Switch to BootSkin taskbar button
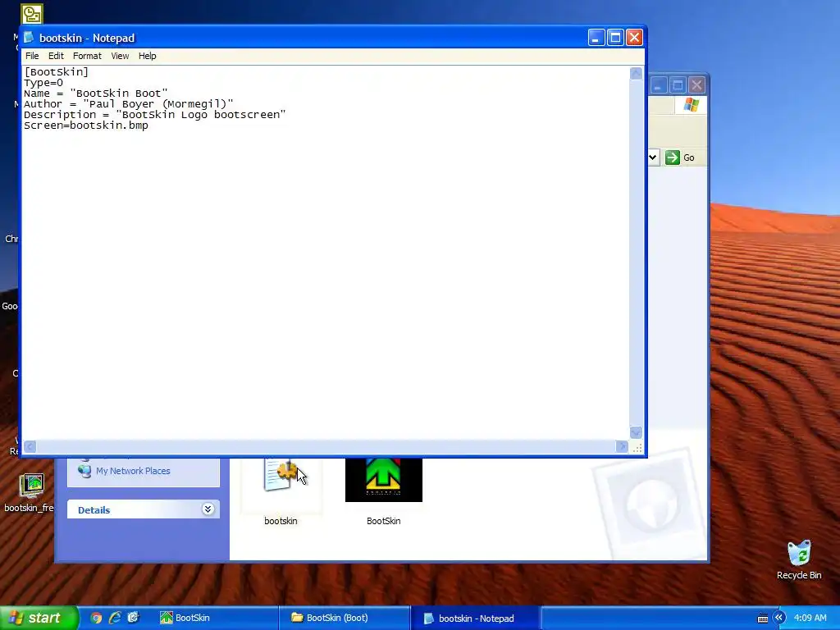 click(x=216, y=618)
